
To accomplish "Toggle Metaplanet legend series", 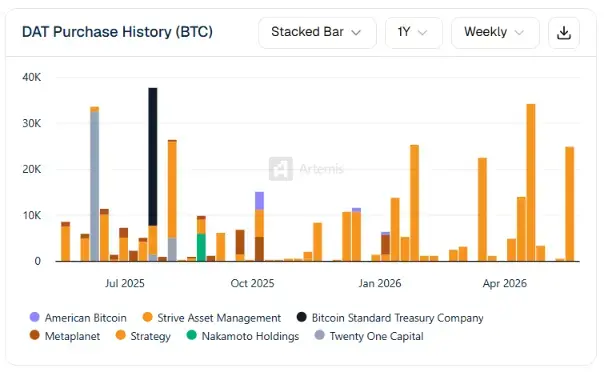I will point(65,336).
